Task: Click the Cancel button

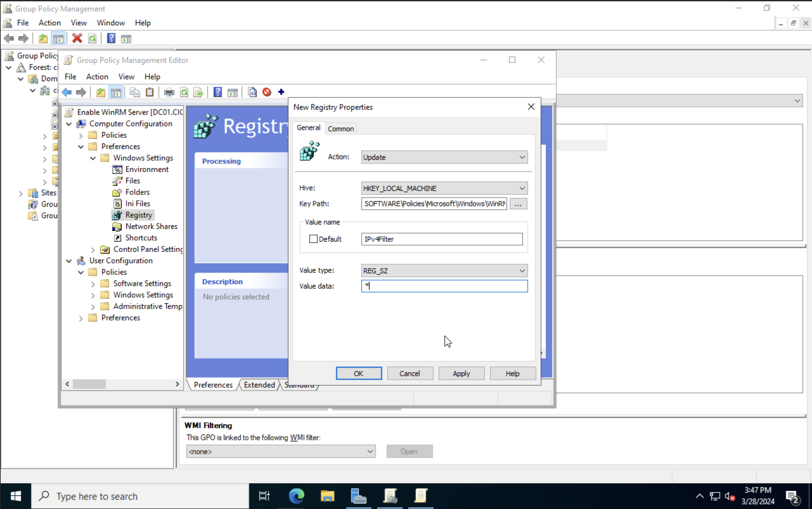Action: [409, 373]
